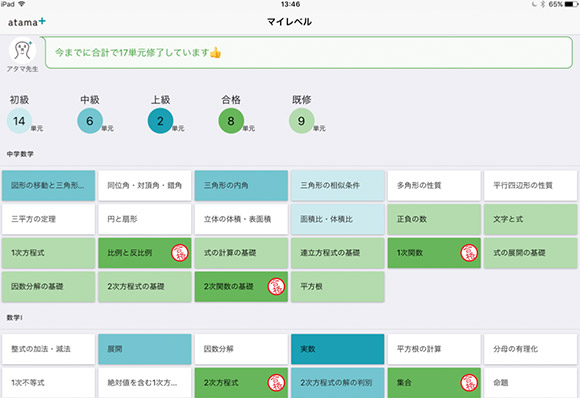Open the 1次方程式 unit
Screen dimensions: 580x398
(x=48, y=253)
